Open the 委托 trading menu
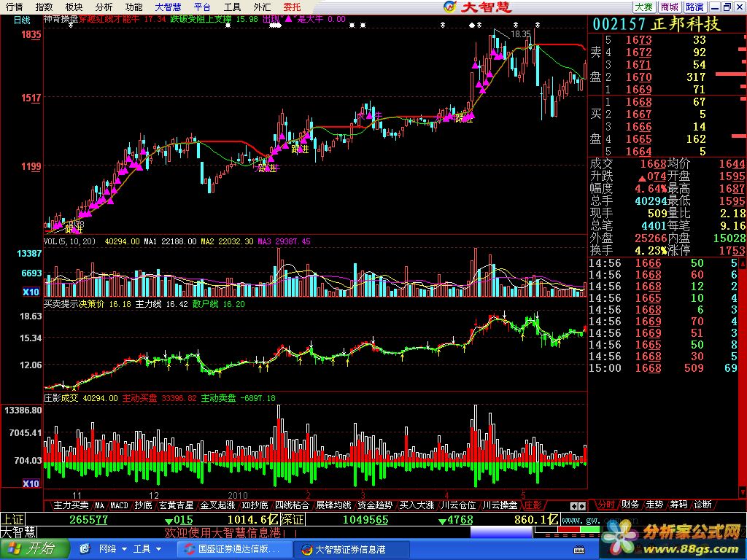This screenshot has height=560, width=747. [292, 7]
